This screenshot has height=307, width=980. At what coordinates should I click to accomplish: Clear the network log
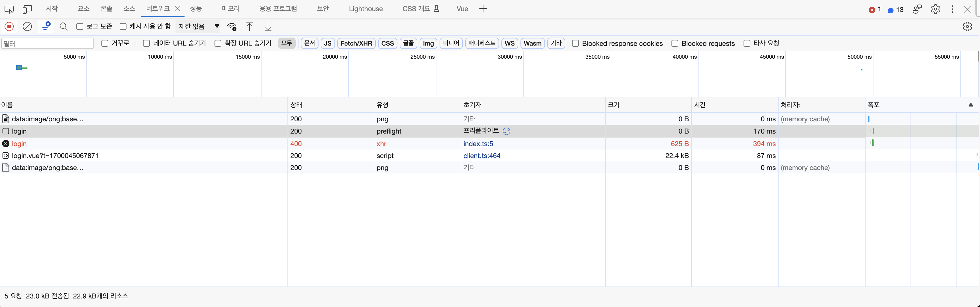[27, 26]
